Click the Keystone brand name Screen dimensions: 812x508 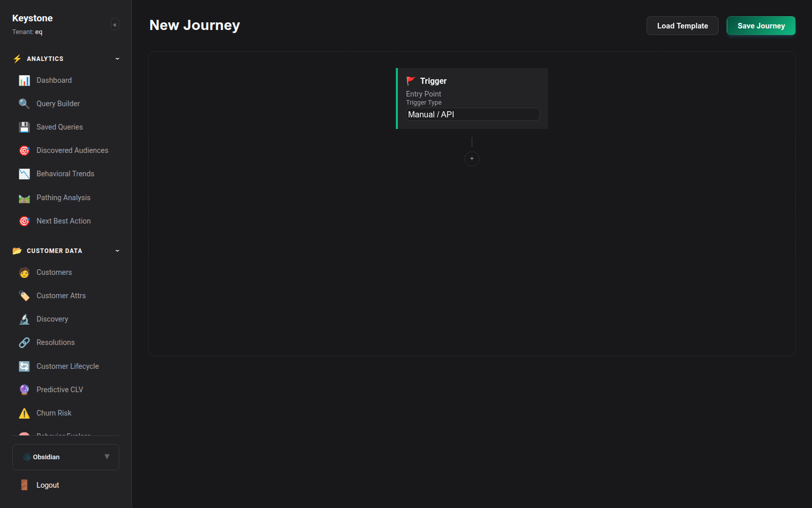point(32,18)
